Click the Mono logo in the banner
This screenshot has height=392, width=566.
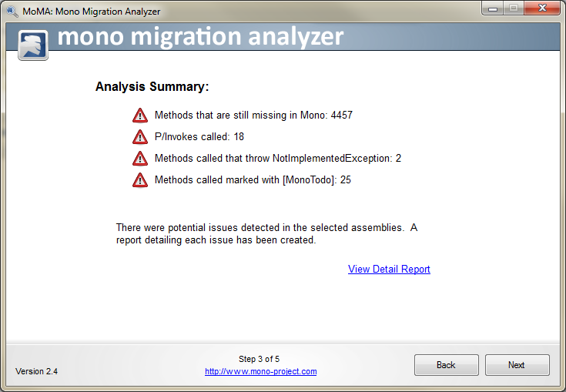(x=33, y=45)
